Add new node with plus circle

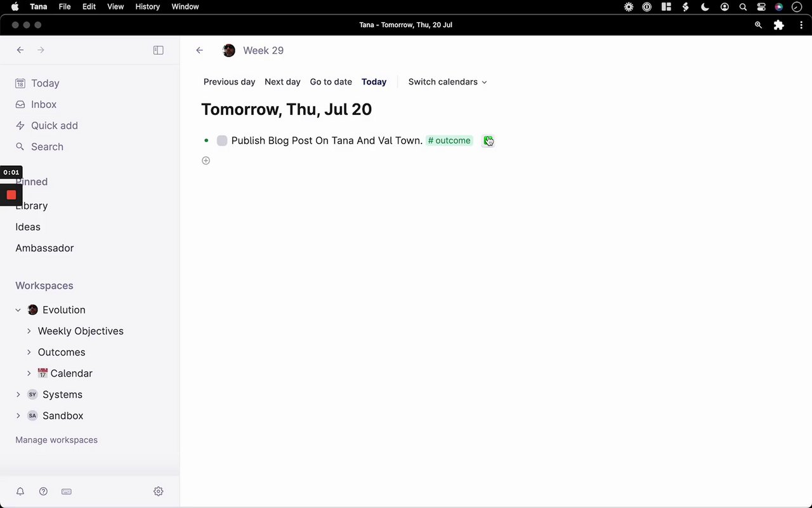[x=206, y=161]
